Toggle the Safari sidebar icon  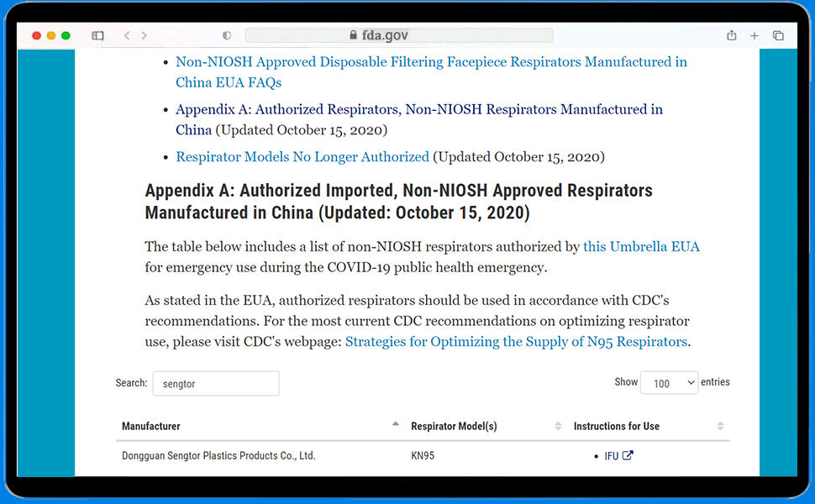(x=97, y=36)
